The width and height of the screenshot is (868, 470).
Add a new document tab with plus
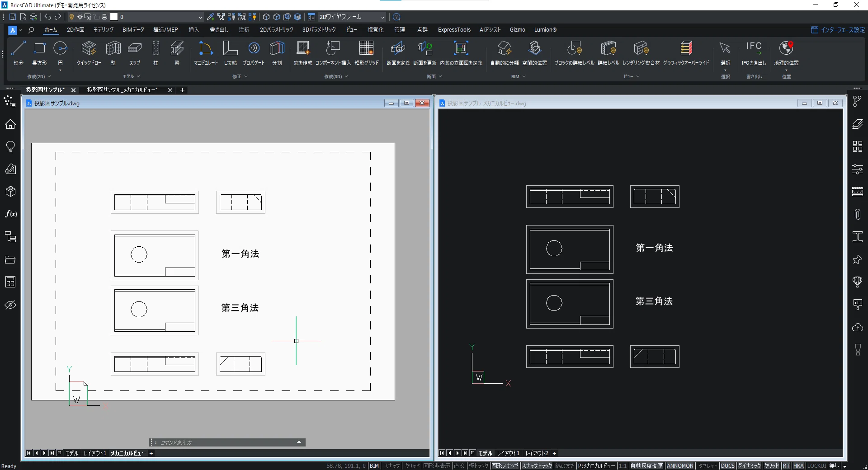pos(183,90)
